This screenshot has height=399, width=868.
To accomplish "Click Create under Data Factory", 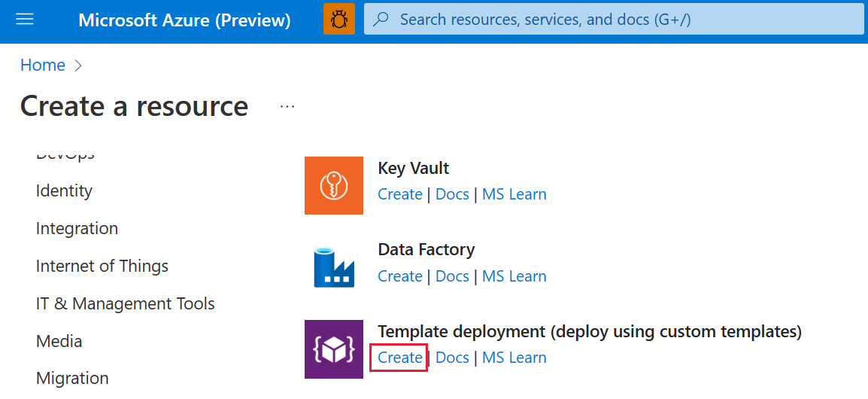I will pos(399,276).
